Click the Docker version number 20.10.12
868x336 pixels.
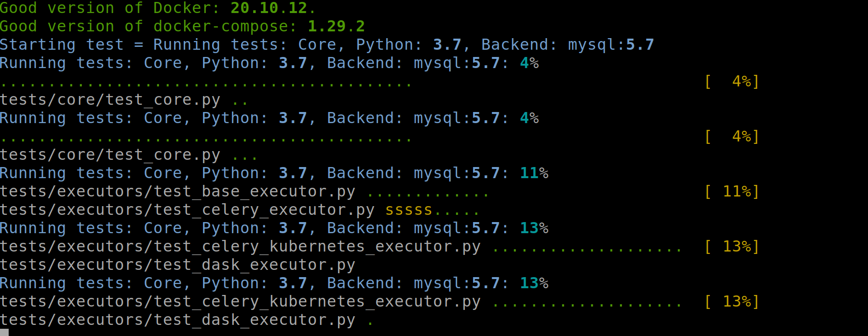(269, 8)
